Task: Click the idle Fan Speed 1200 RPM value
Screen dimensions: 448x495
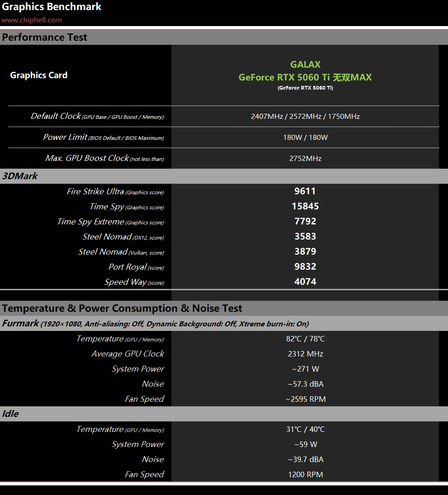Action: coord(305,474)
